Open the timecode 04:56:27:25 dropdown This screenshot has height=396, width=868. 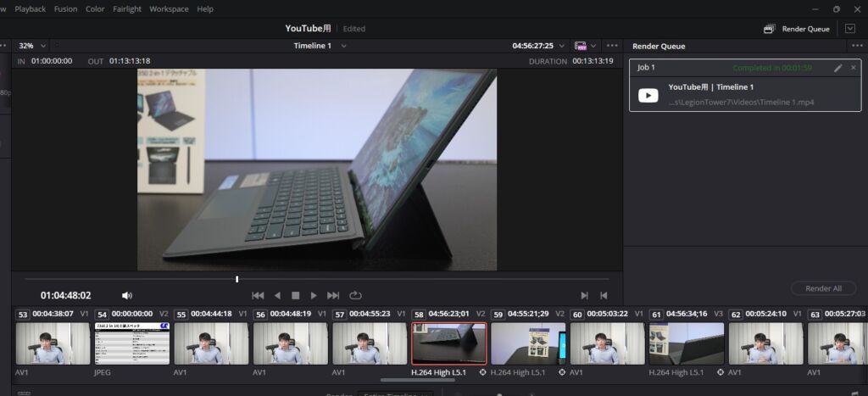(x=559, y=46)
